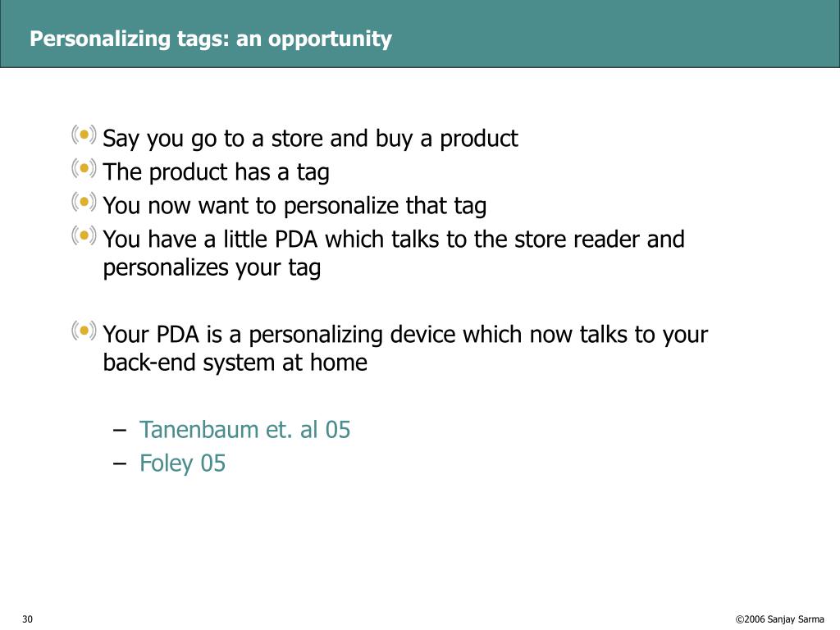
Task: Click the bullet icon beside 'The product has a tag'
Action: point(84,168)
